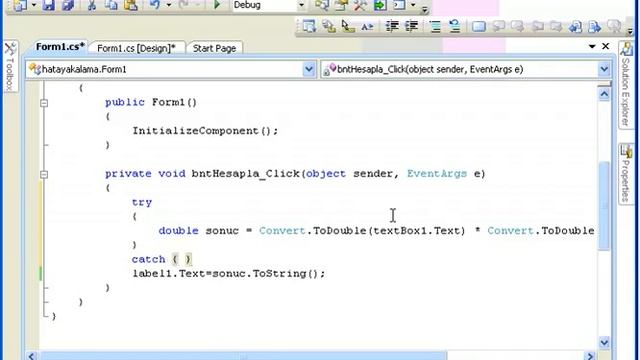The image size is (640, 360).
Task: Click the horizontal scrollbar left arrow
Action: click(32, 356)
